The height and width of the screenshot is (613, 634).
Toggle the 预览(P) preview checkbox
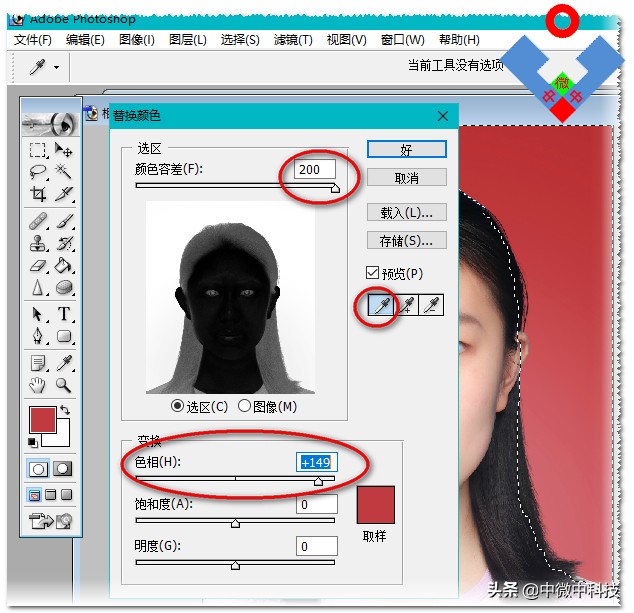click(372, 273)
